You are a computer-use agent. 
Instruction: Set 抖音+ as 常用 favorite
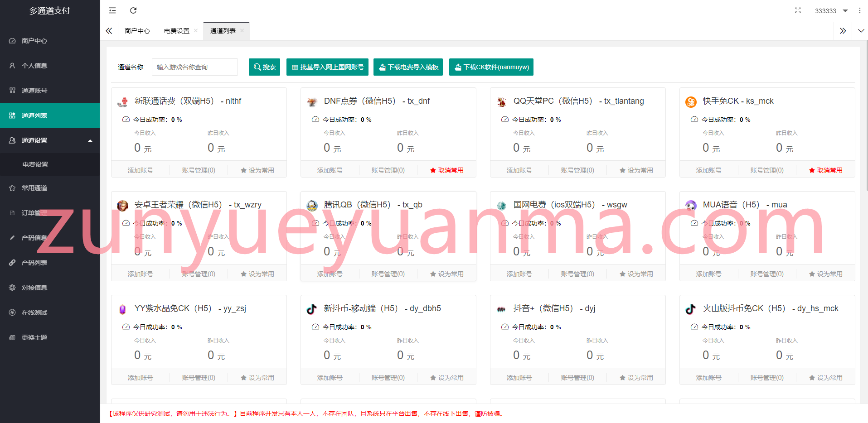point(636,378)
